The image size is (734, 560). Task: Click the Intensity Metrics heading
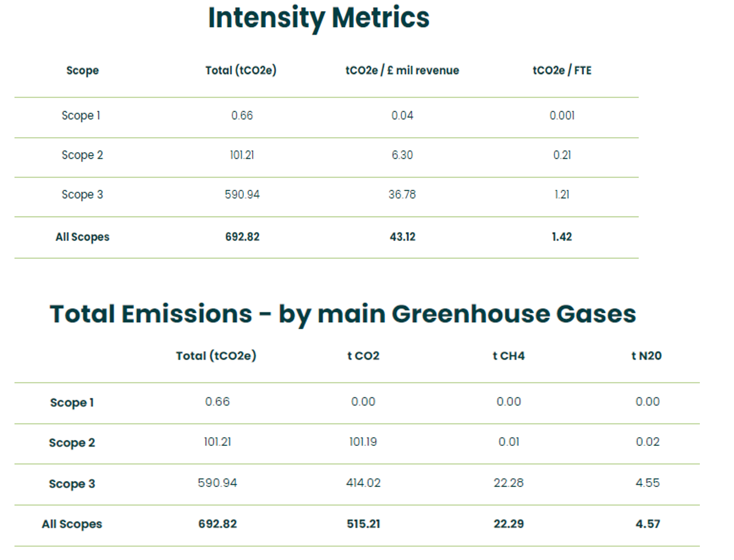coord(319,18)
